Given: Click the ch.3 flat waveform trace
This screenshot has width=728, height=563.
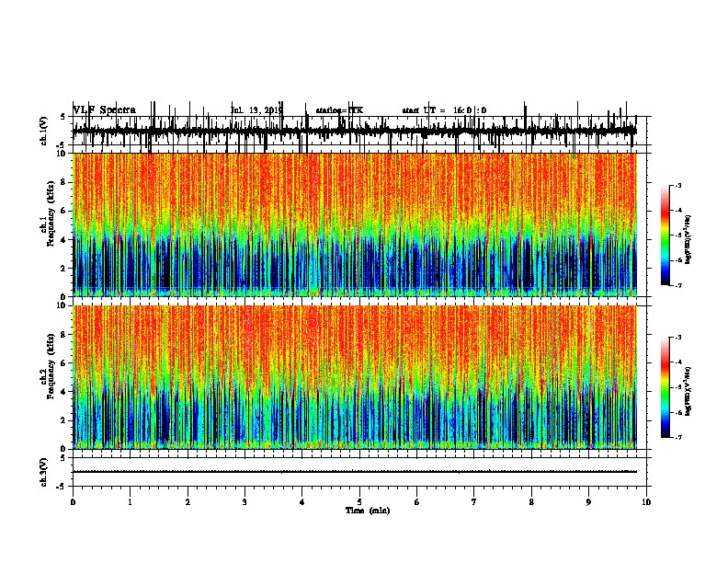Looking at the screenshot, I should coord(355,472).
